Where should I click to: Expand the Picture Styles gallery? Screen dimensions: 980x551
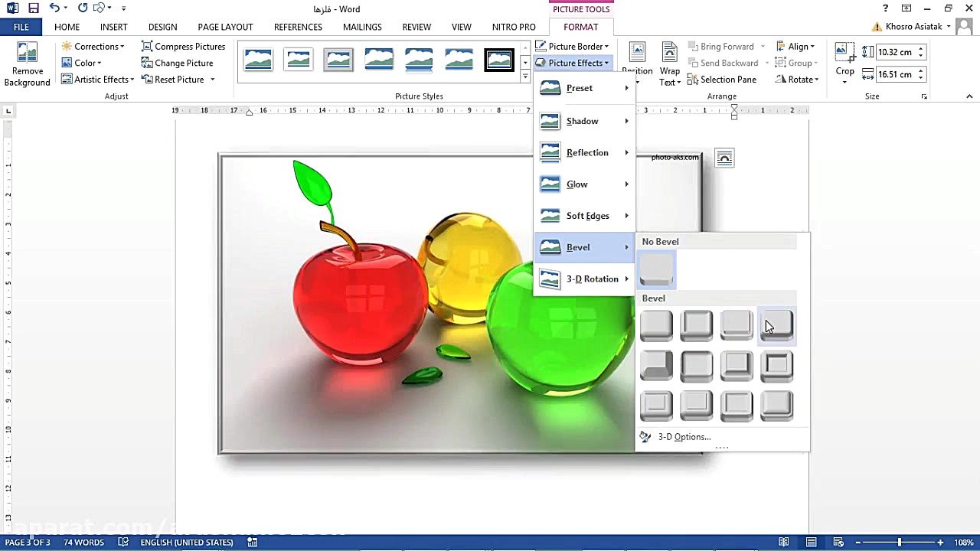(x=525, y=77)
